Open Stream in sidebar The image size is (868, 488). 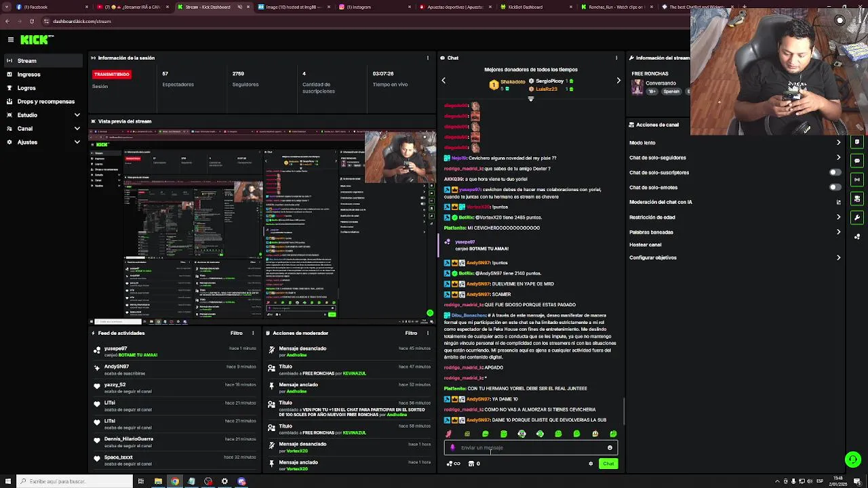[43, 61]
